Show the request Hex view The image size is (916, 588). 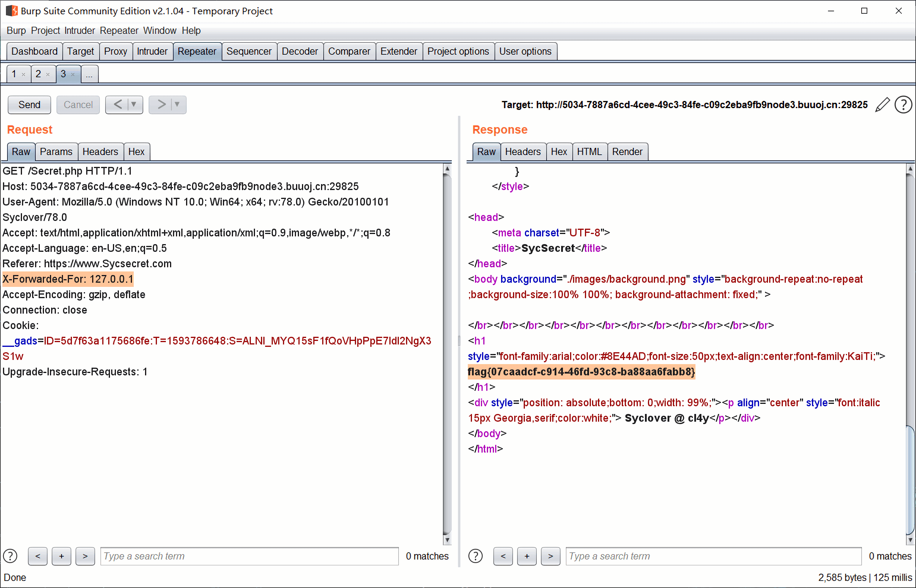point(136,152)
